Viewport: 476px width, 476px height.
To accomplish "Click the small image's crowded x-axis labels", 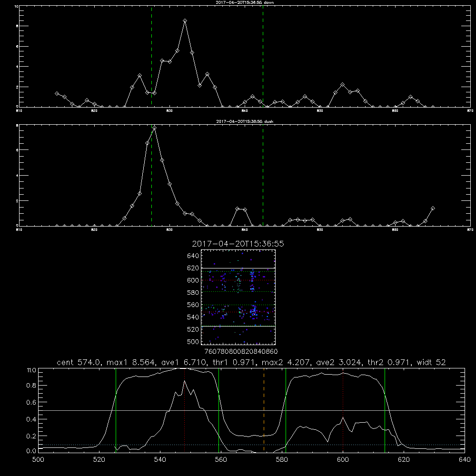I will pos(241,352).
